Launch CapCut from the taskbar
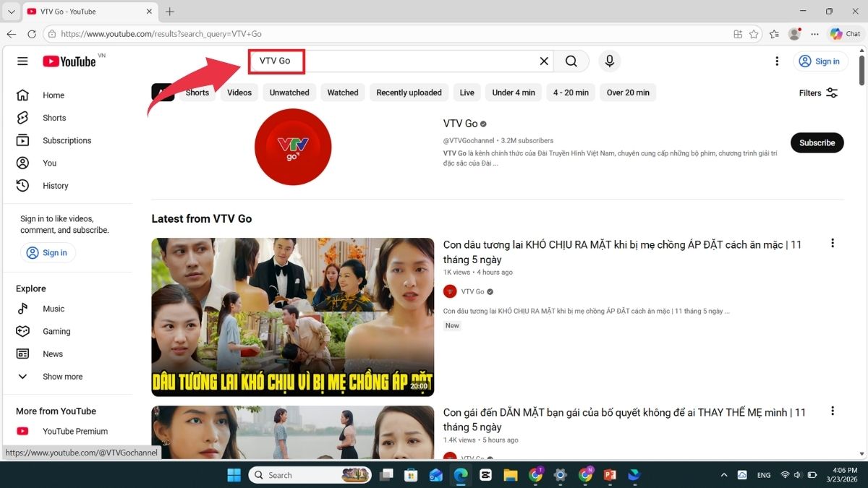 coord(485,475)
